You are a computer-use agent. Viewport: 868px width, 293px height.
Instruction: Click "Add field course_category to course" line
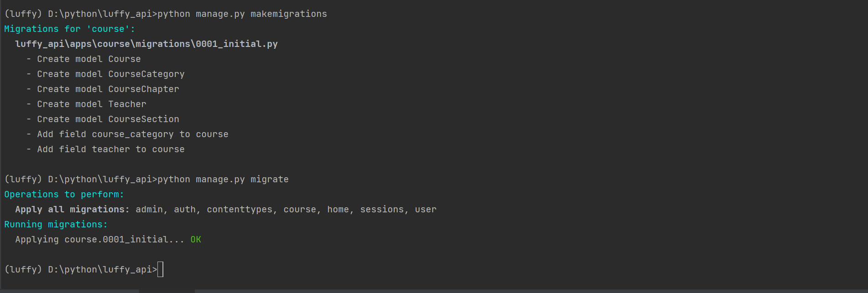132,134
